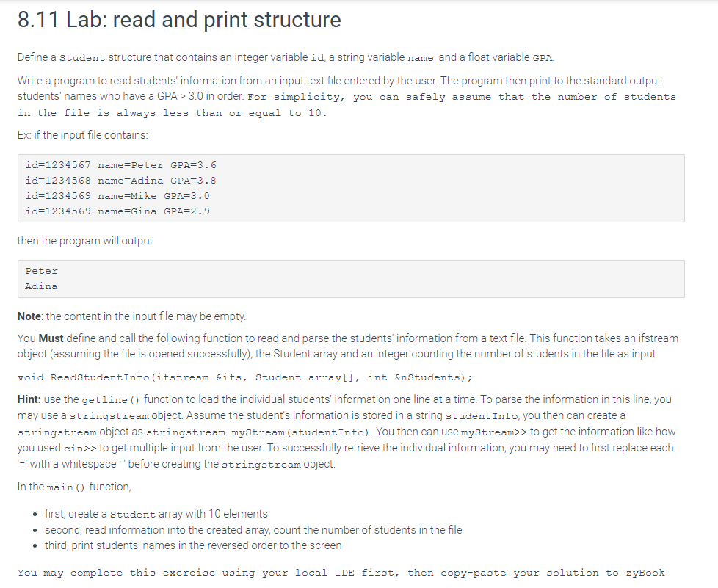Click the sample line with name=Adina

click(120, 181)
